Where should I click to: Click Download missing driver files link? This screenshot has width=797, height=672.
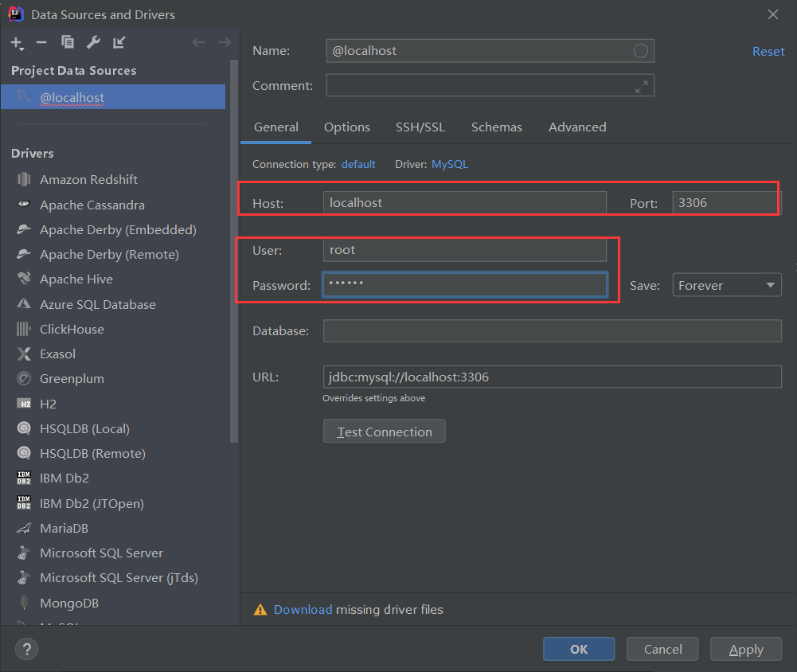pyautogui.click(x=303, y=609)
